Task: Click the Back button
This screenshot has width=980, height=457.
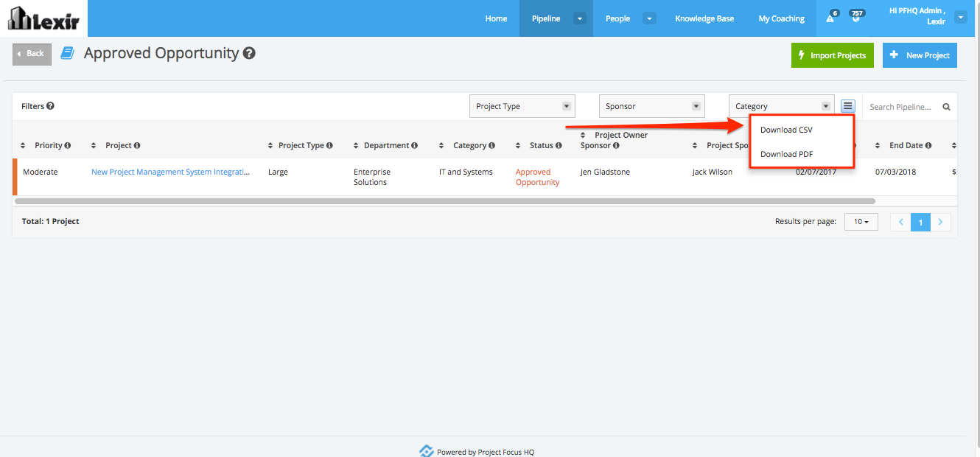Action: (32, 54)
